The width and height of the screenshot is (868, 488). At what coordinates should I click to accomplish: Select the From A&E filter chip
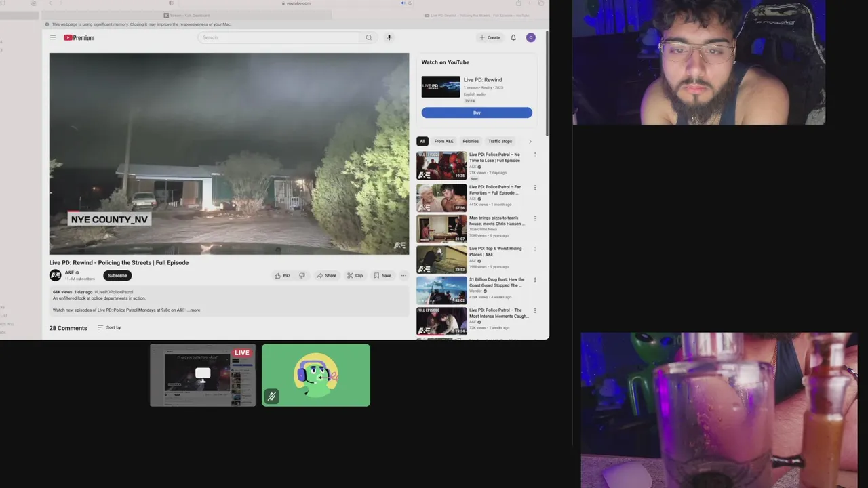pos(444,141)
